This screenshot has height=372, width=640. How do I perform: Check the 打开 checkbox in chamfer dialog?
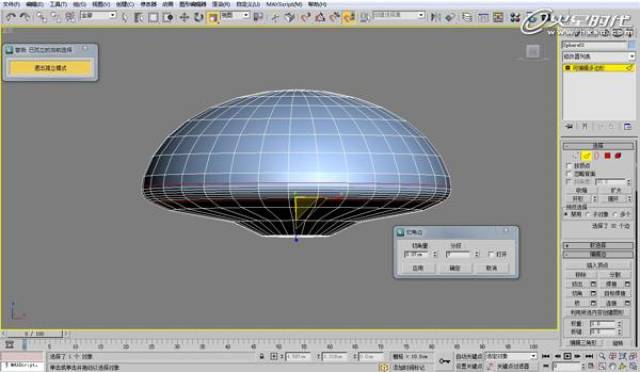491,254
